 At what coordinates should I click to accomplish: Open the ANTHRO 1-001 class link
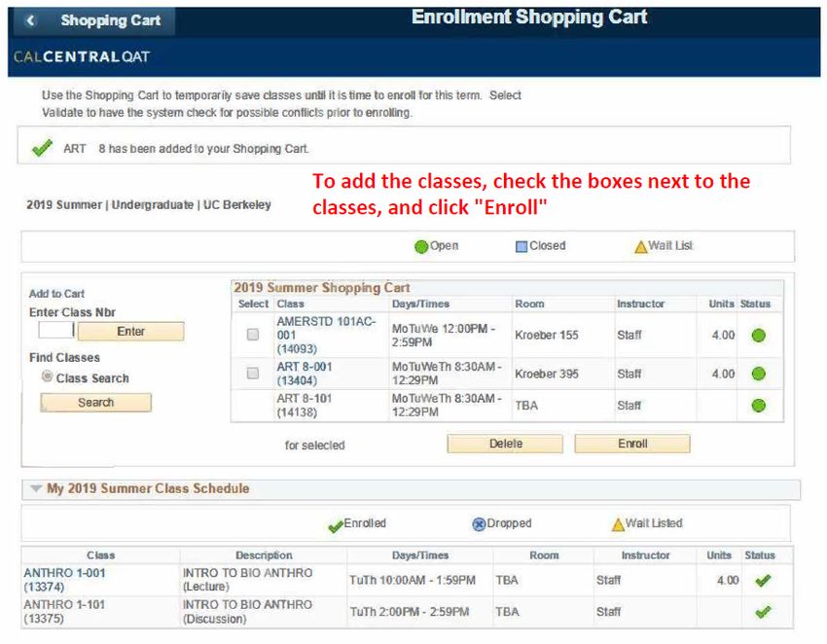click(64, 580)
